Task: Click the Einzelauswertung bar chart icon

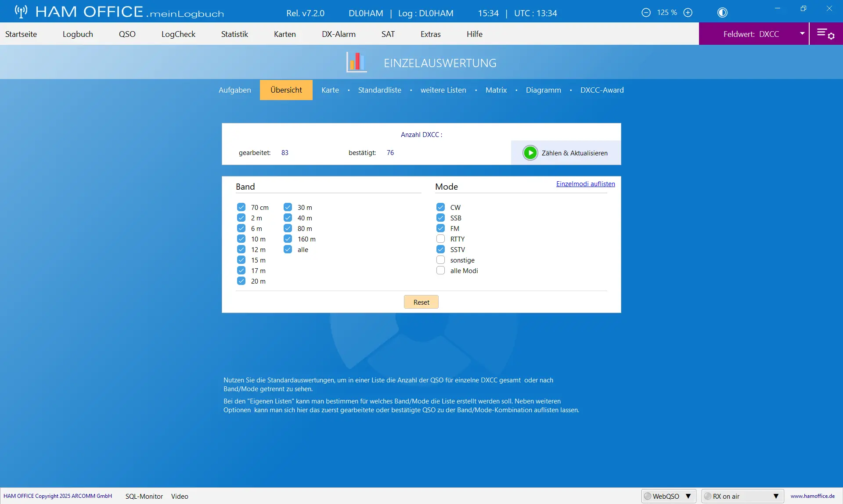Action: click(x=356, y=62)
